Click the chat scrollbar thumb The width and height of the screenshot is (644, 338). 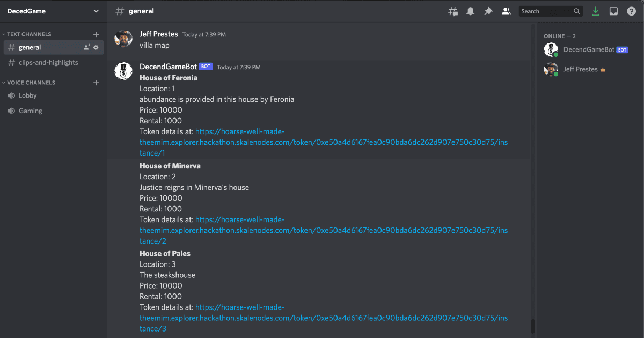coord(532,326)
